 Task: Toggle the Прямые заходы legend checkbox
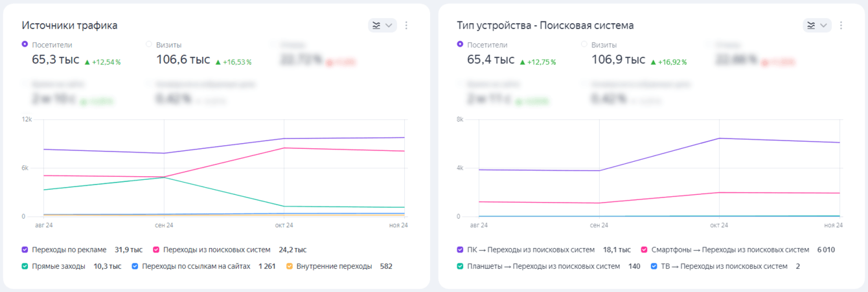pos(25,266)
